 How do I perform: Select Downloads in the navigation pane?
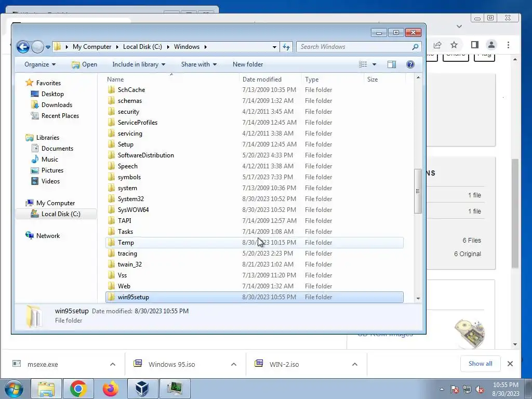pyautogui.click(x=57, y=105)
